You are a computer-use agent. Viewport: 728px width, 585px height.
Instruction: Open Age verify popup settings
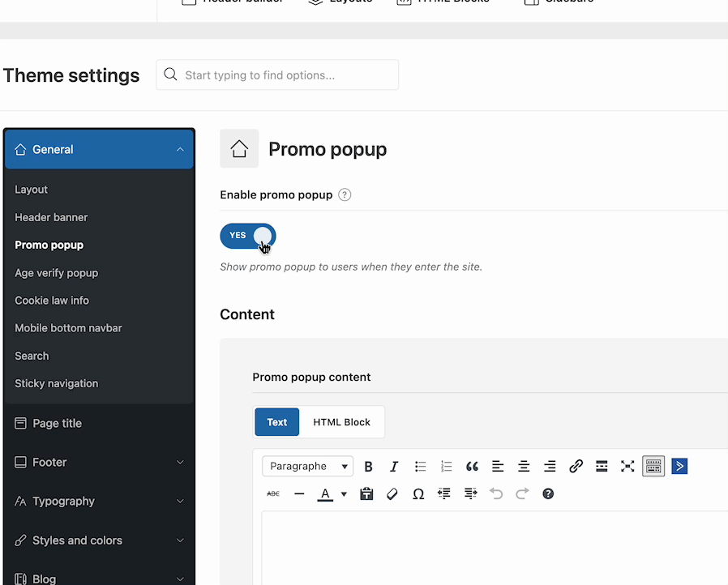(57, 273)
